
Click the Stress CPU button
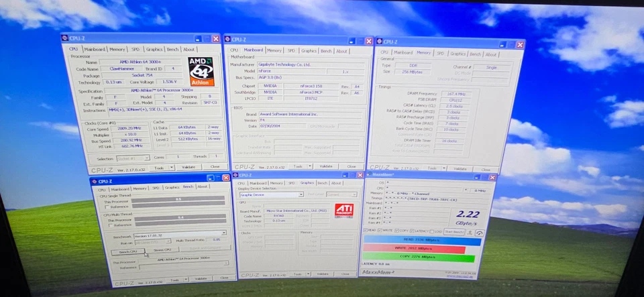coord(162,250)
